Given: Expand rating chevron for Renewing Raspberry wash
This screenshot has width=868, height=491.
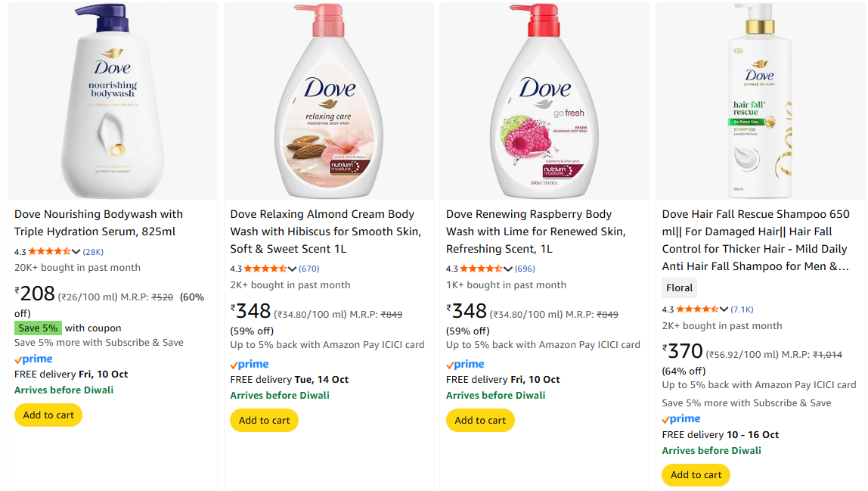Looking at the screenshot, I should [508, 269].
